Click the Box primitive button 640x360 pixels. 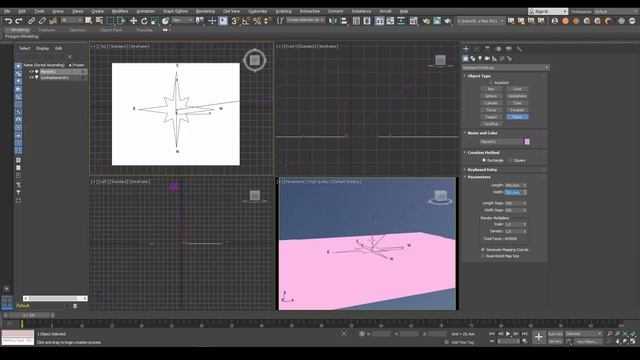(x=491, y=89)
